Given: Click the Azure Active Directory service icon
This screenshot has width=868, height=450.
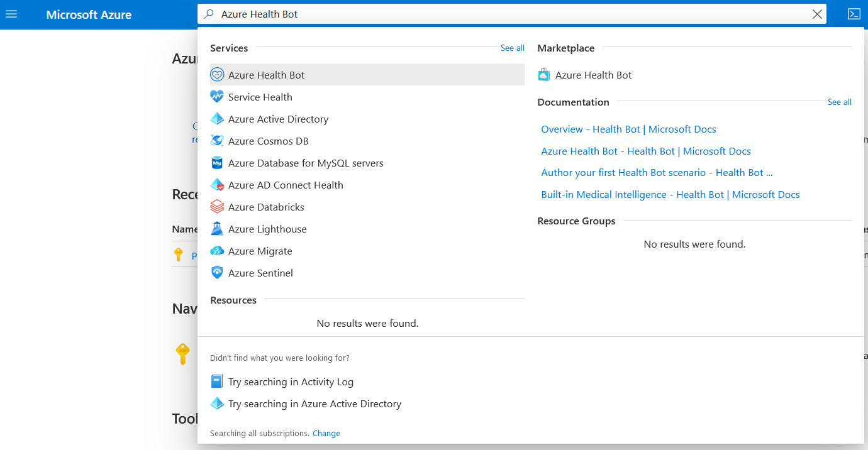Looking at the screenshot, I should [x=217, y=119].
